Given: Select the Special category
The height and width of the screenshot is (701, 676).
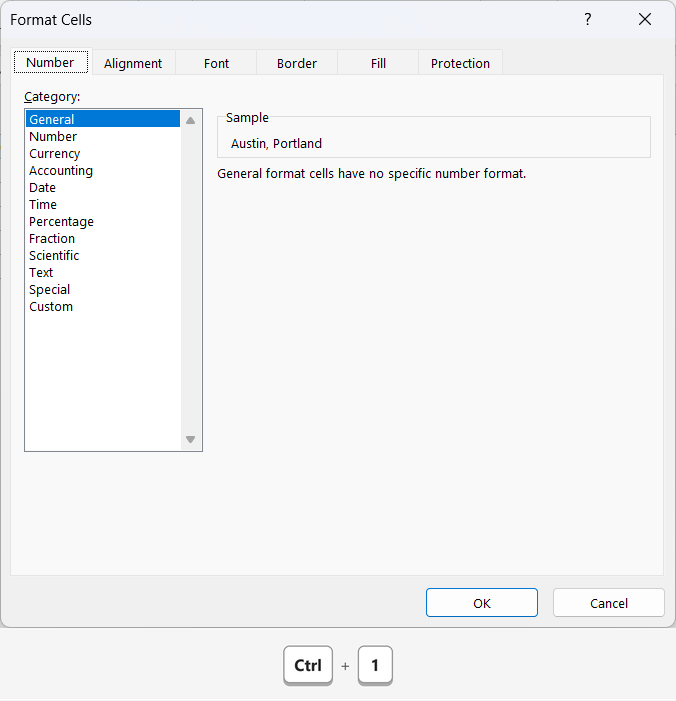Looking at the screenshot, I should pyautogui.click(x=103, y=289).
